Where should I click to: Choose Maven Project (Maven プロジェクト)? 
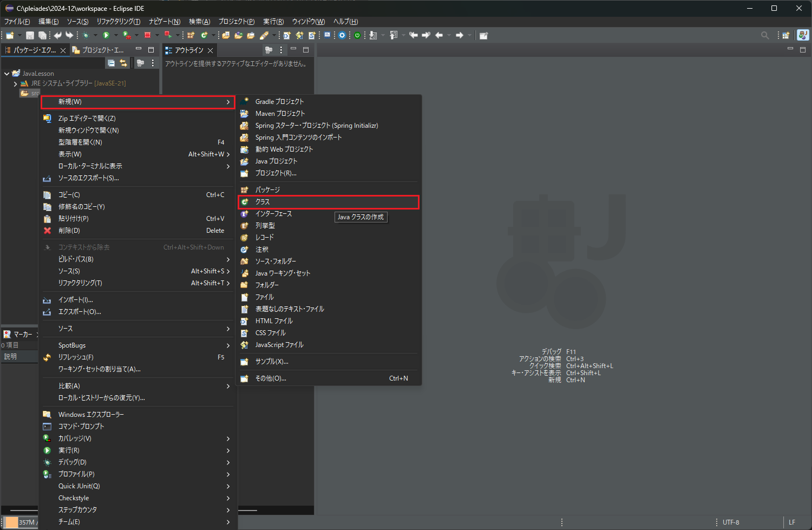[329, 114]
